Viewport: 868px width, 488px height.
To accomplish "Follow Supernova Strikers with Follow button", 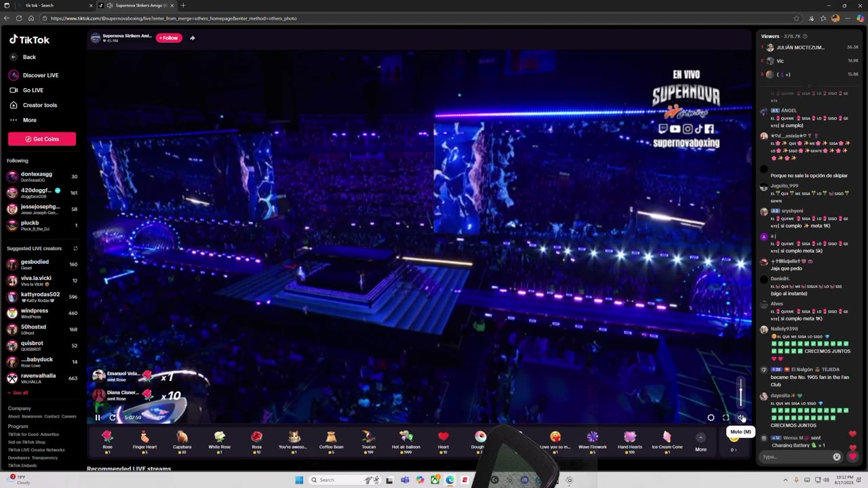I will (x=169, y=38).
